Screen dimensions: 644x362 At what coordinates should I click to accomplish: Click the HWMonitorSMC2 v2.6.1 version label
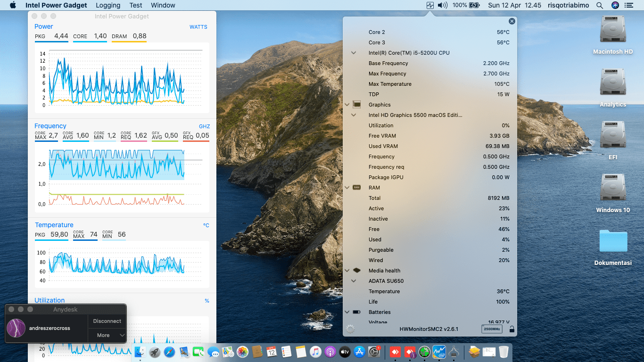pos(429,329)
